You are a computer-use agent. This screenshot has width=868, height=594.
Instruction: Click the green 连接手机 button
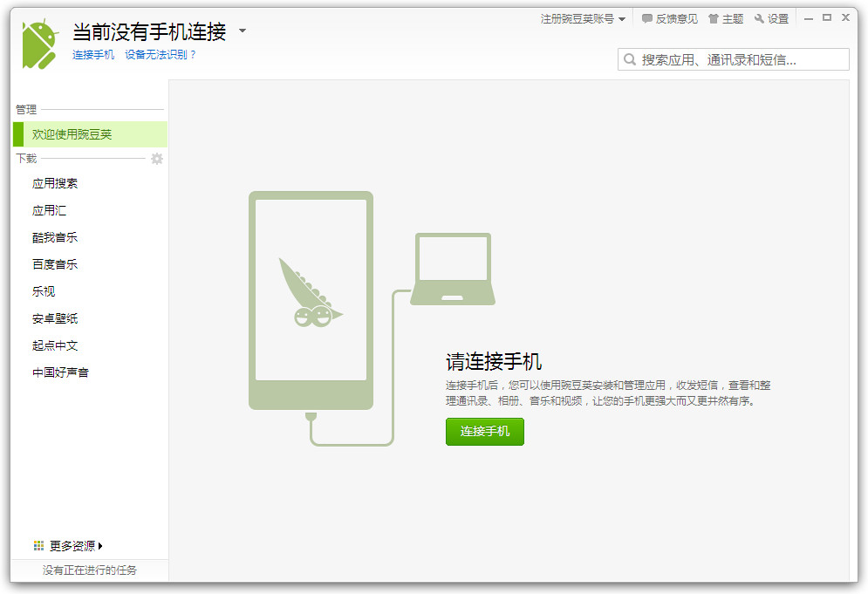[485, 431]
